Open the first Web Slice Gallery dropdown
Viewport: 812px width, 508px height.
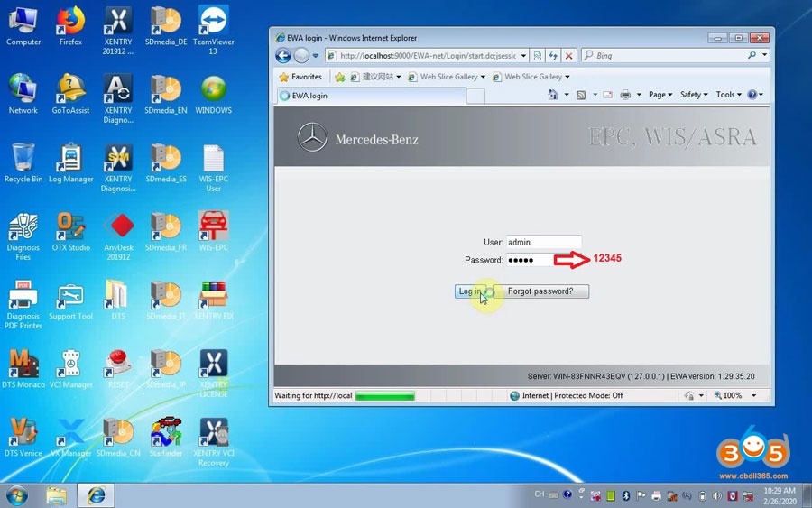pyautogui.click(x=483, y=77)
